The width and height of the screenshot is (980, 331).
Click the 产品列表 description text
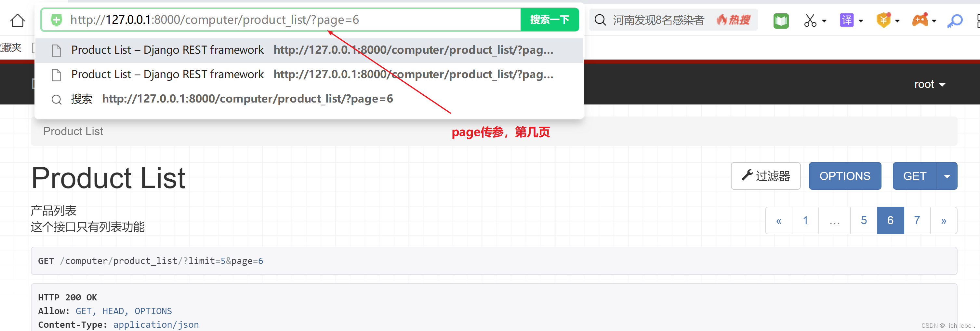point(54,210)
